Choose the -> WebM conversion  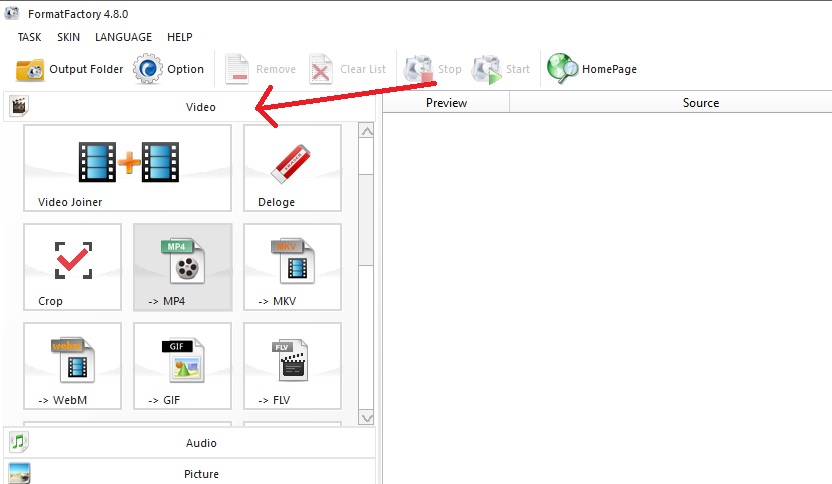tap(73, 366)
